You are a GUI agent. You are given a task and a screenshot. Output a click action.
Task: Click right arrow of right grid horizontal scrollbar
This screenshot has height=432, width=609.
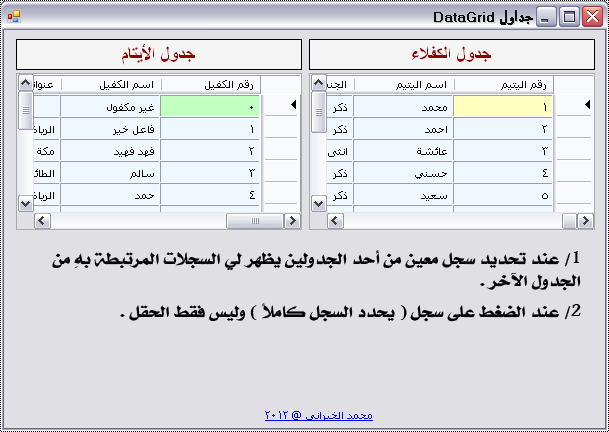(585, 221)
